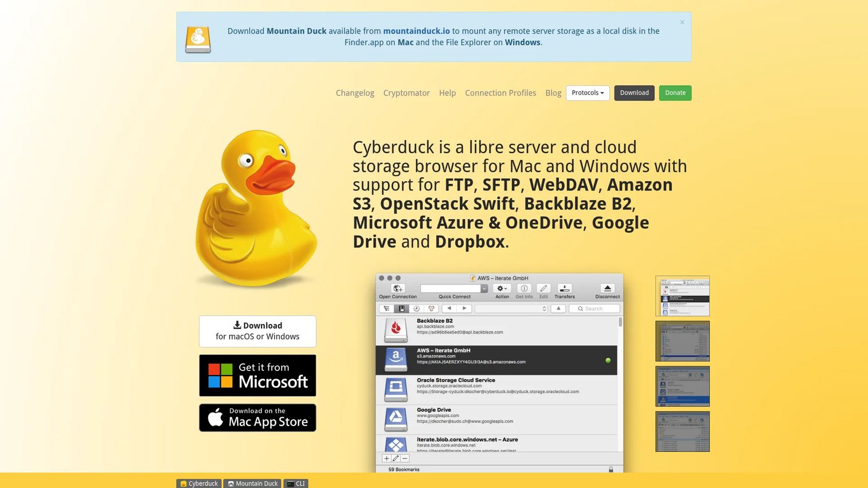Click the remove bookmark minus button
The width and height of the screenshot is (868, 488).
click(x=405, y=458)
